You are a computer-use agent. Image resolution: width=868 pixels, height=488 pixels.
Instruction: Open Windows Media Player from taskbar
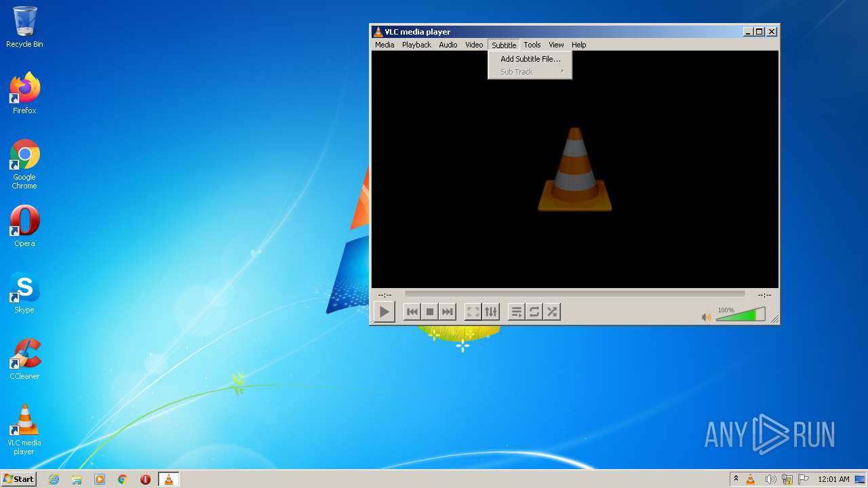100,479
